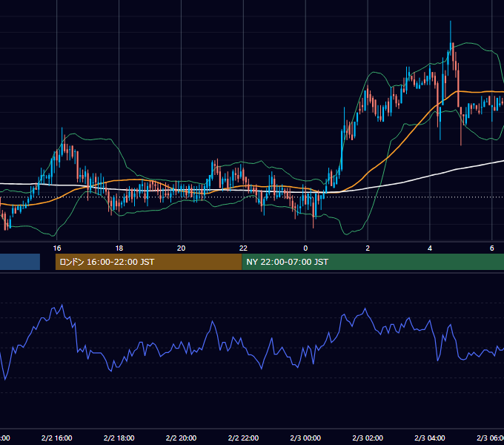Click the '4' hour label on chart axis
The height and width of the screenshot is (445, 504).
point(430,248)
